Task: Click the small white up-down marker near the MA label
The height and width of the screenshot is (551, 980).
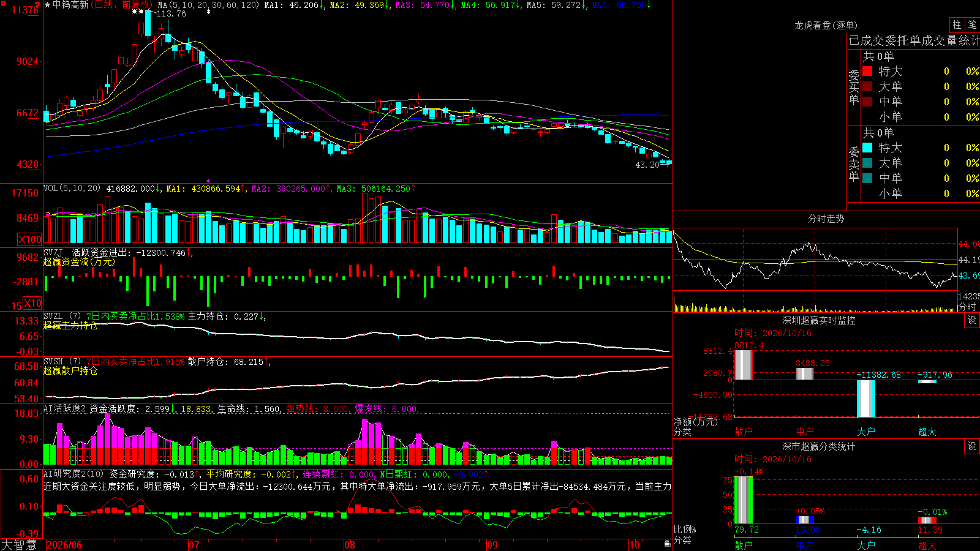Action: click(x=208, y=12)
